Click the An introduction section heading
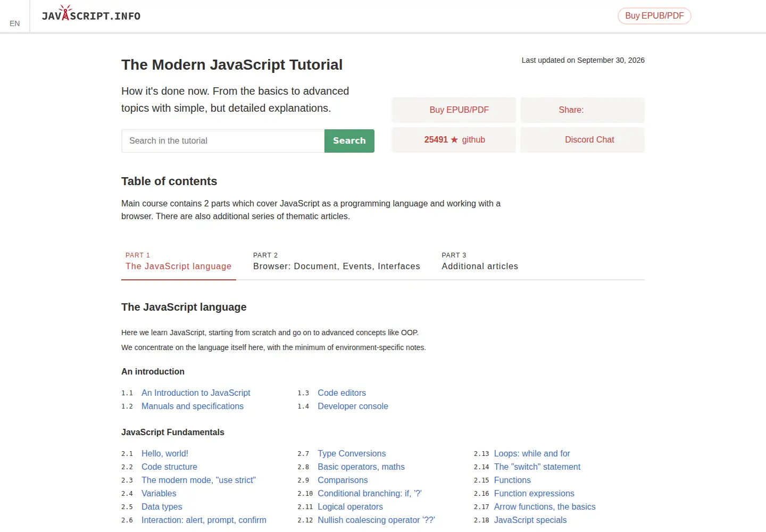 [153, 372]
